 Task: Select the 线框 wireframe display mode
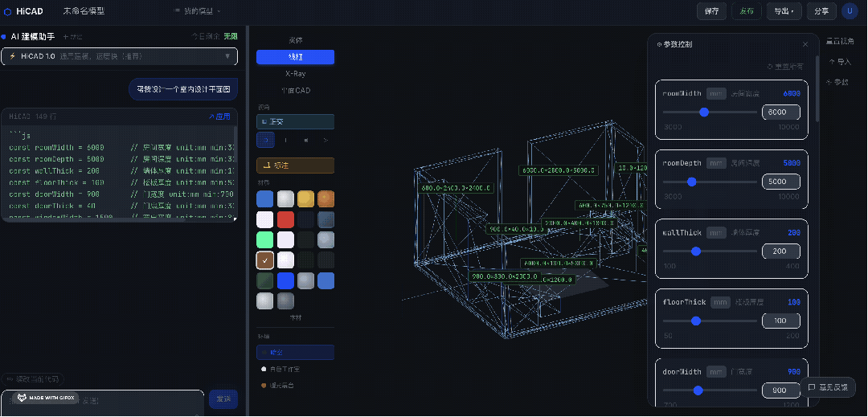(296, 57)
